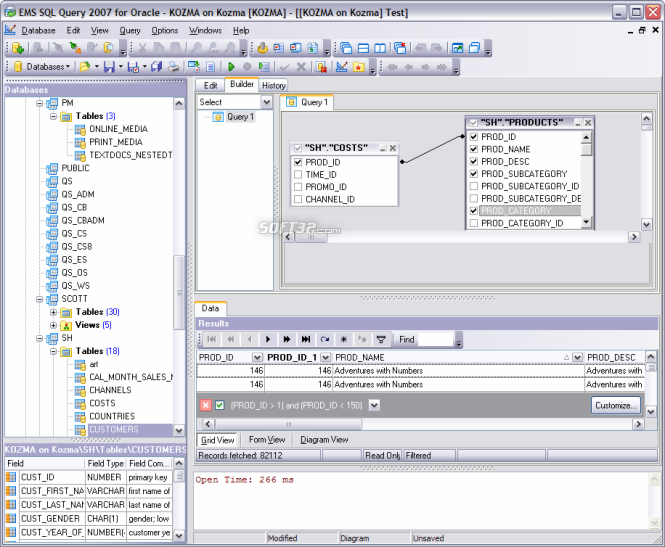This screenshot has height=547, width=665.
Task: Expand SCOTT Tables (30) node
Action: click(53, 312)
